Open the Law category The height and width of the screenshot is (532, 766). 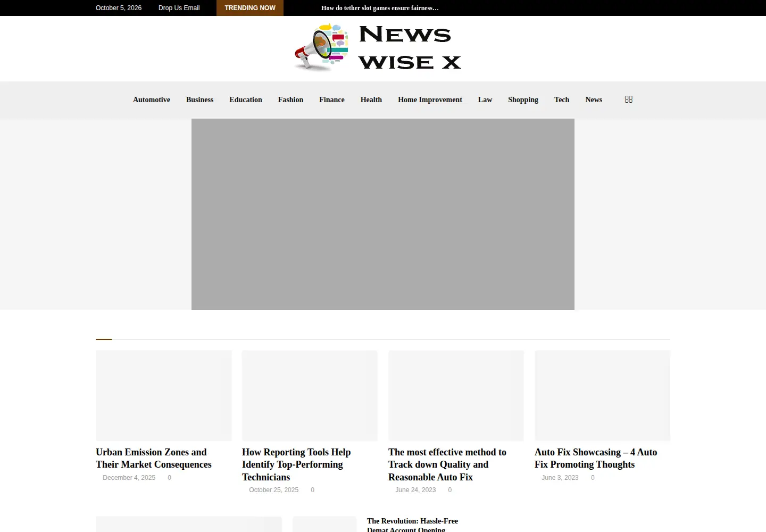(x=485, y=99)
